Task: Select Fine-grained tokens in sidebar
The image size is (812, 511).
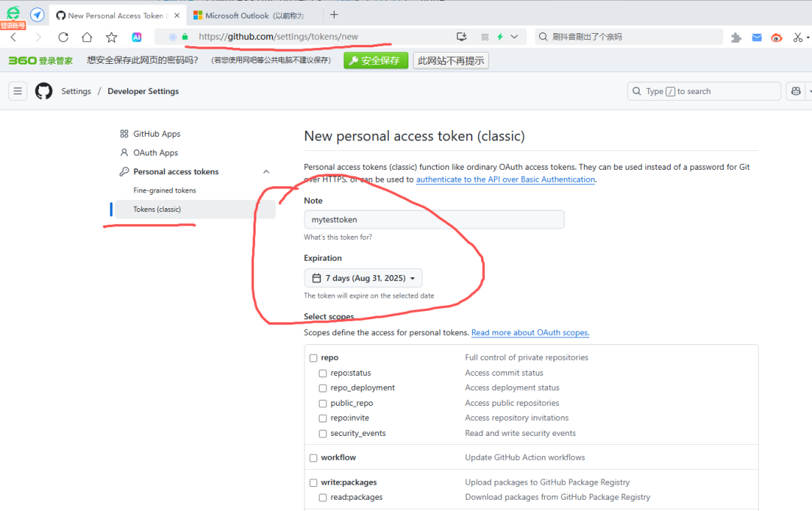Action: coord(165,191)
